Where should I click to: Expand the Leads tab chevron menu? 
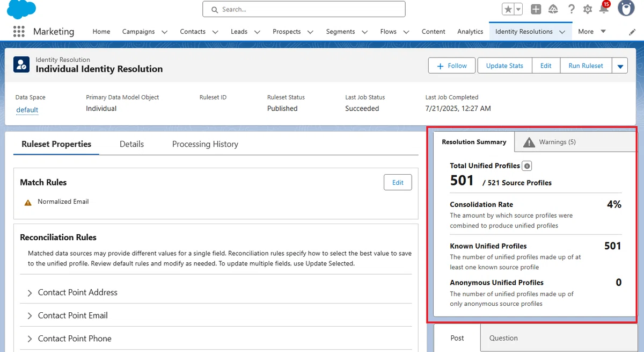257,32
